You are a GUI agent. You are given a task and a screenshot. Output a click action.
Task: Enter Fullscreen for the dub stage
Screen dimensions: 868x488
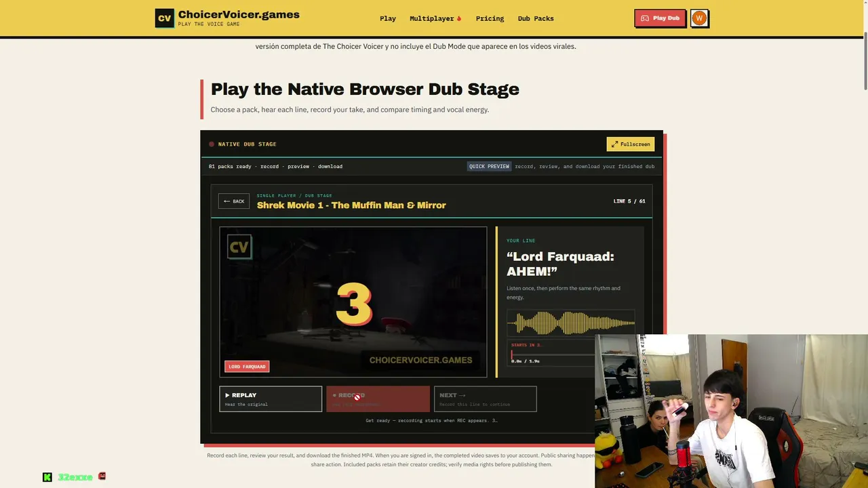(631, 144)
